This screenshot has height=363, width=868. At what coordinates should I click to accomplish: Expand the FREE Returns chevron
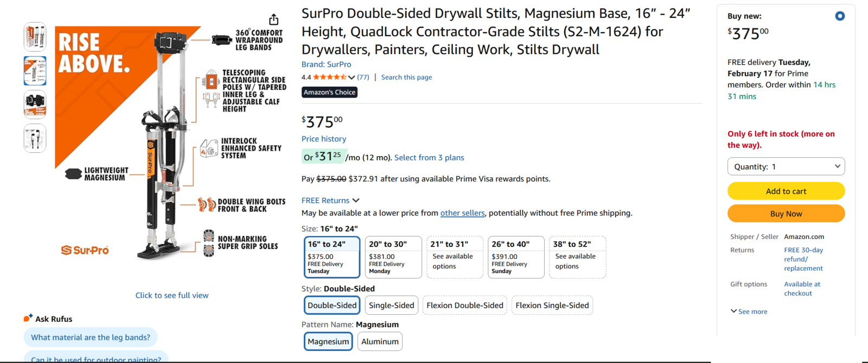(x=356, y=200)
